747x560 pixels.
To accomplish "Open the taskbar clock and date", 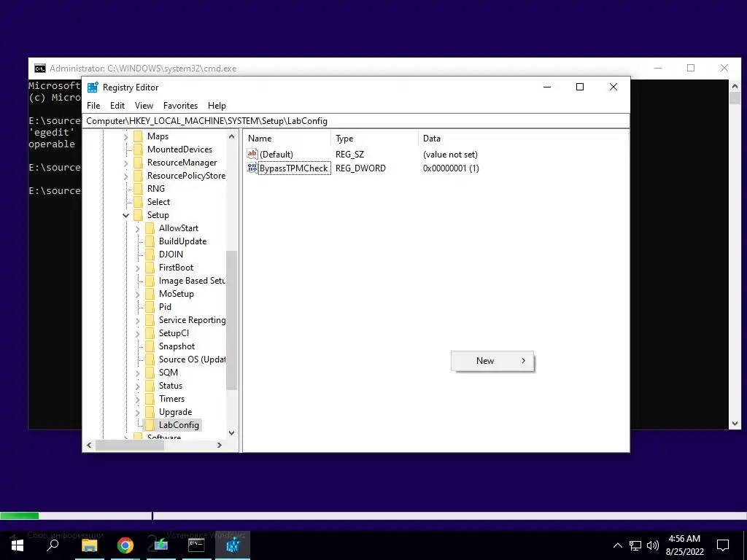I will coord(684,545).
